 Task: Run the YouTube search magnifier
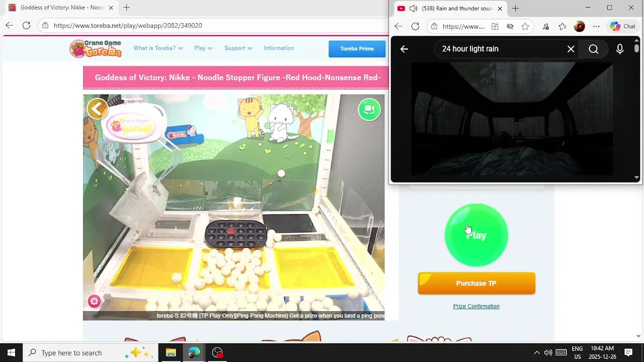[594, 49]
